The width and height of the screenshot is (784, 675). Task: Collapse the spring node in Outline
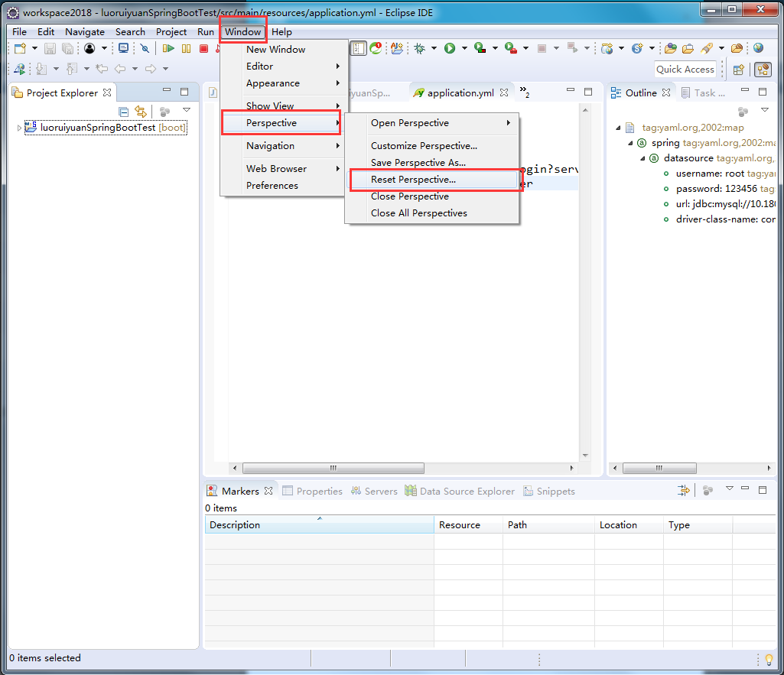(630, 144)
